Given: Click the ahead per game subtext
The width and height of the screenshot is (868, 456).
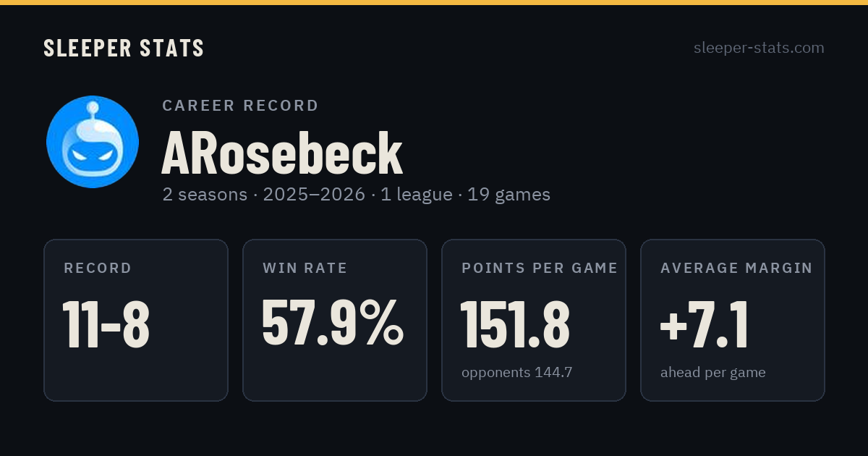Looking at the screenshot, I should click(x=712, y=373).
